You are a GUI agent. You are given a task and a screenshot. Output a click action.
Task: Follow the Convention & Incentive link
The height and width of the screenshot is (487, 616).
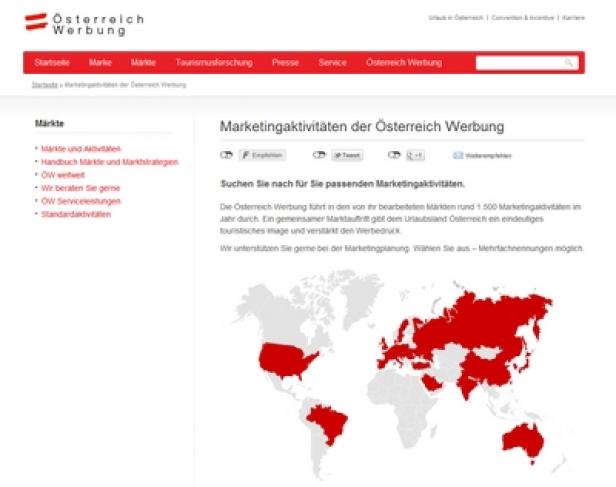click(x=522, y=18)
